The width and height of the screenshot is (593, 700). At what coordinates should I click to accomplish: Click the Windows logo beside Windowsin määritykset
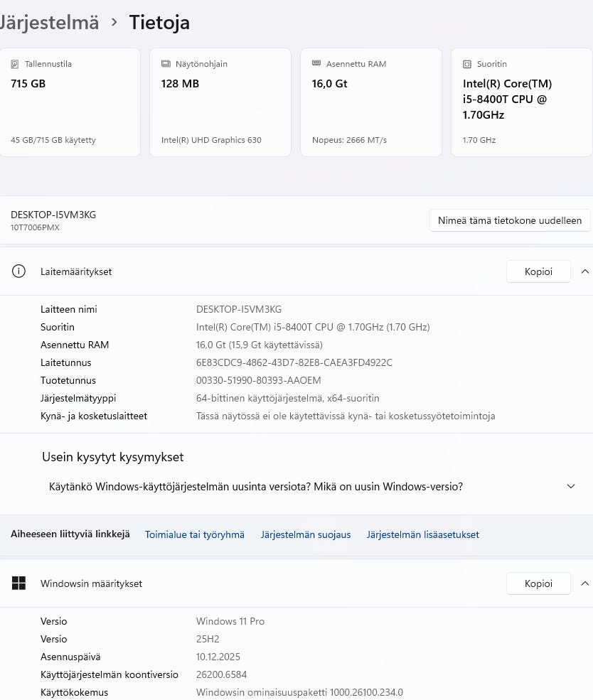pyautogui.click(x=18, y=583)
